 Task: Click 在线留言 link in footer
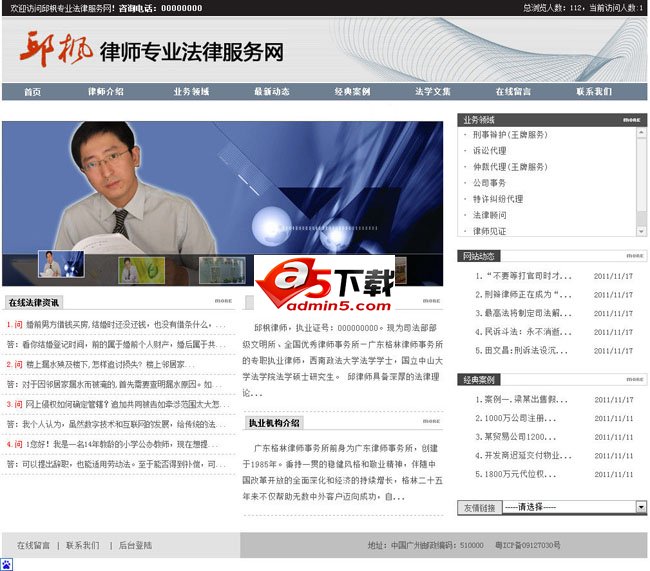coord(33,545)
